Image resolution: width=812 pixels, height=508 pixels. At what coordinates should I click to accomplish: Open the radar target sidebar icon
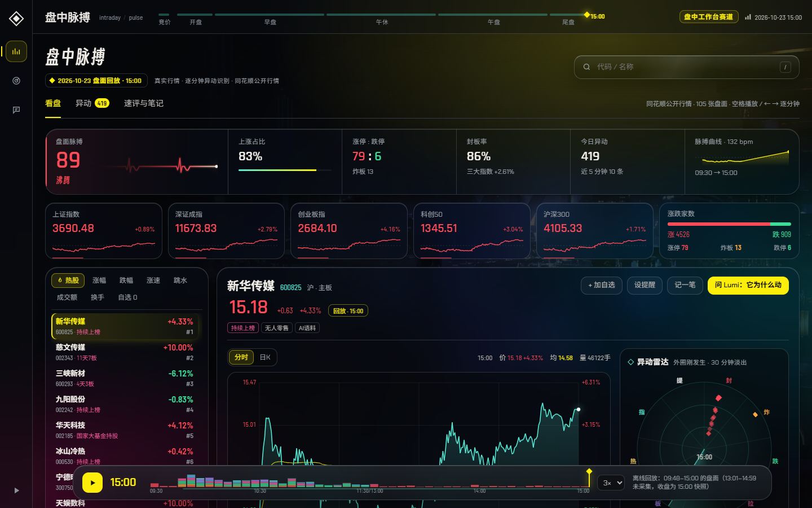coord(16,81)
